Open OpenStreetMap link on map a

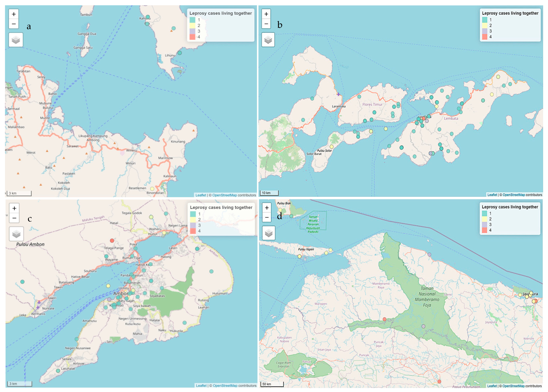[x=225, y=195]
